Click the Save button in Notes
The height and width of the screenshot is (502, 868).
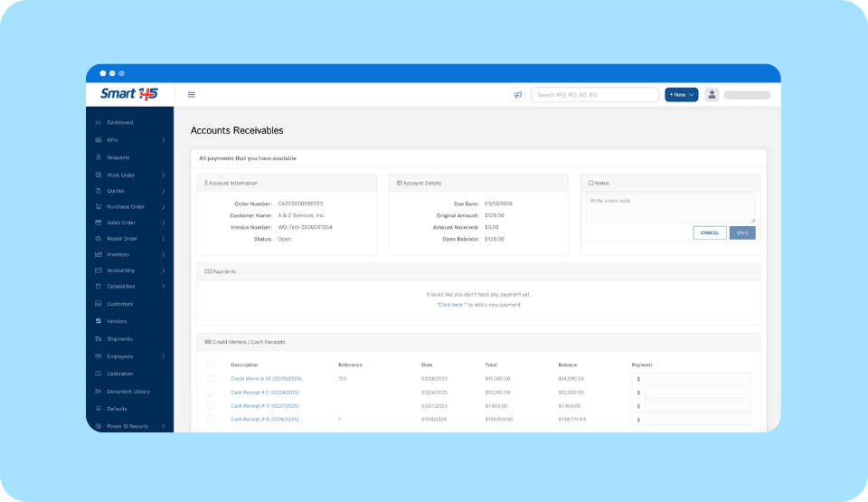pyautogui.click(x=742, y=232)
